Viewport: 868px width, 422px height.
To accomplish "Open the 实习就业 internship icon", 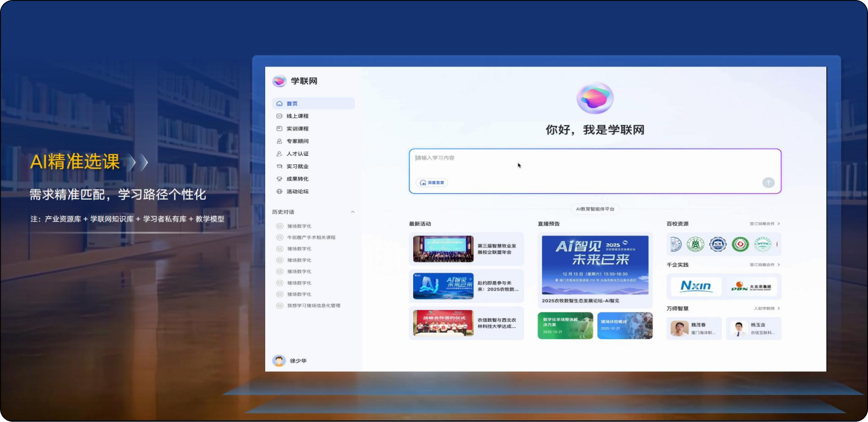I will pyautogui.click(x=279, y=167).
